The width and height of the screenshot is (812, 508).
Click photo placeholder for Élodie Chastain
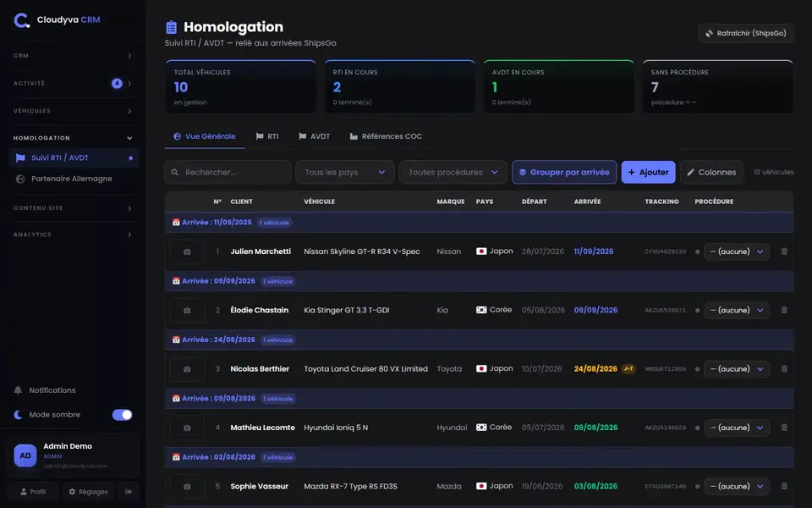(187, 310)
